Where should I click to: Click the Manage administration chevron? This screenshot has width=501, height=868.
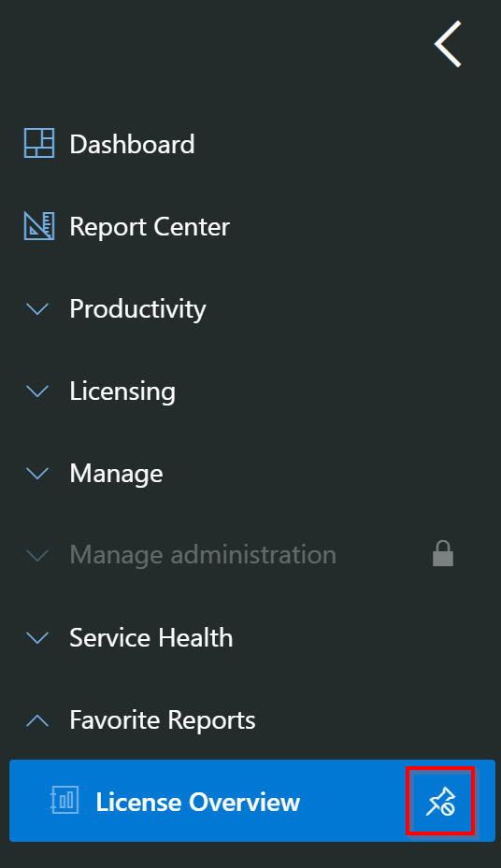(37, 555)
